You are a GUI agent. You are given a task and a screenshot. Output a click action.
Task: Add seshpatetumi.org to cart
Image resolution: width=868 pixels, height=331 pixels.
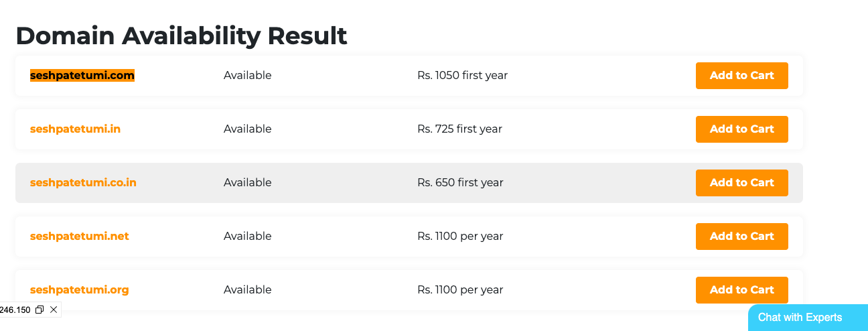point(741,290)
